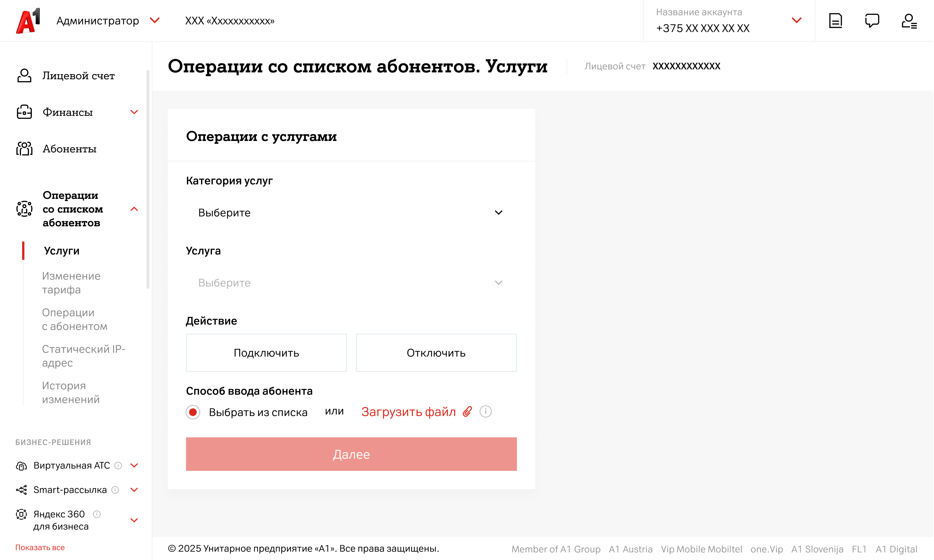
Task: Choose the Отключить action option
Action: (436, 353)
